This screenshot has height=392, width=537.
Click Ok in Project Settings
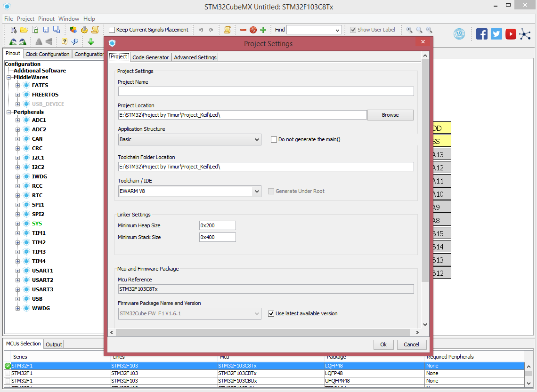click(383, 344)
